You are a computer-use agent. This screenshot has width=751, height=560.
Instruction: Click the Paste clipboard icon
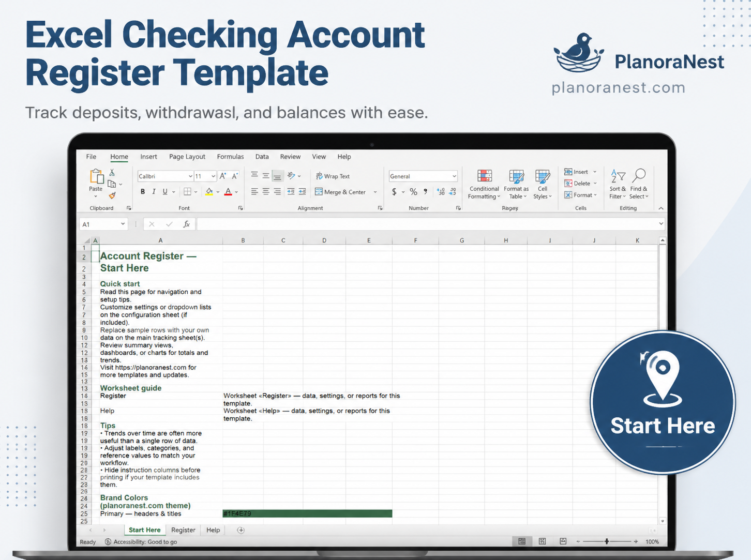pyautogui.click(x=96, y=177)
